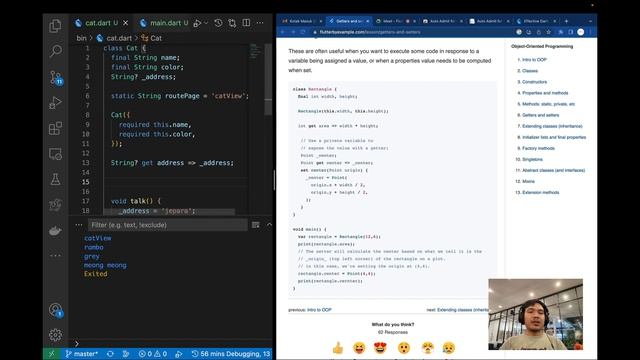Show additional activity bar views
This screenshot has width=640, height=360.
click(x=56, y=256)
